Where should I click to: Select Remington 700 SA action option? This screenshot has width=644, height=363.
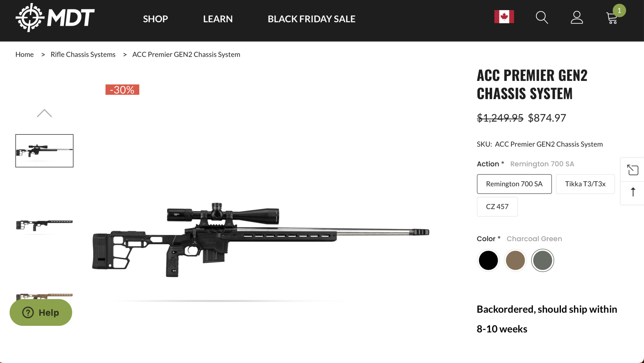click(x=514, y=184)
